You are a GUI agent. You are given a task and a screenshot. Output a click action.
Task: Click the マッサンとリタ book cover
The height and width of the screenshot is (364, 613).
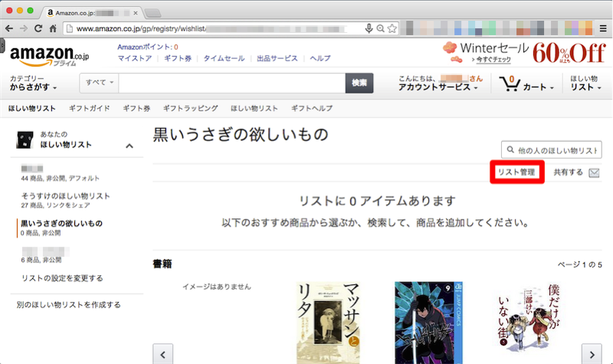pyautogui.click(x=329, y=323)
